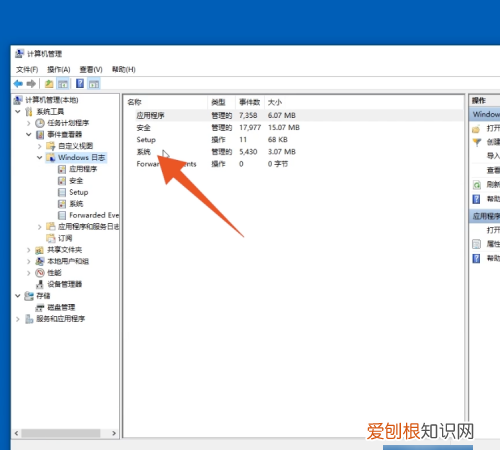Click the blue Help toolbar icon
The image size is (500, 450).
(x=80, y=83)
